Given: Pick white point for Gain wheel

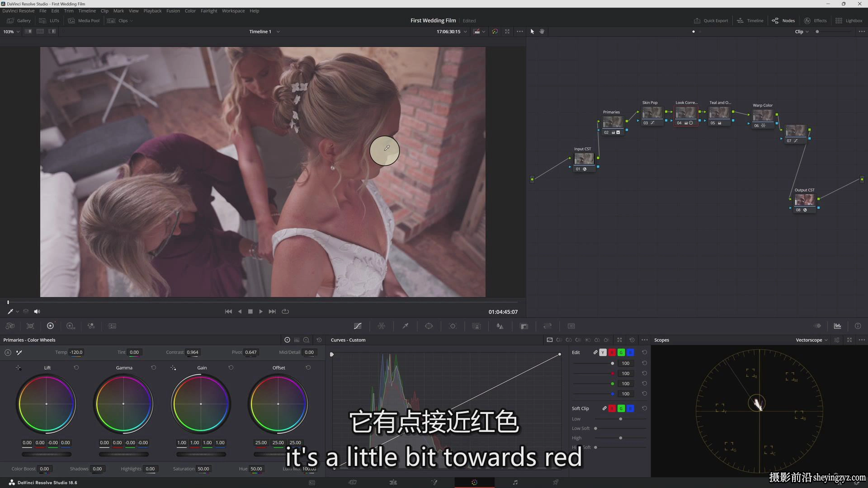Looking at the screenshot, I should pyautogui.click(x=173, y=368).
